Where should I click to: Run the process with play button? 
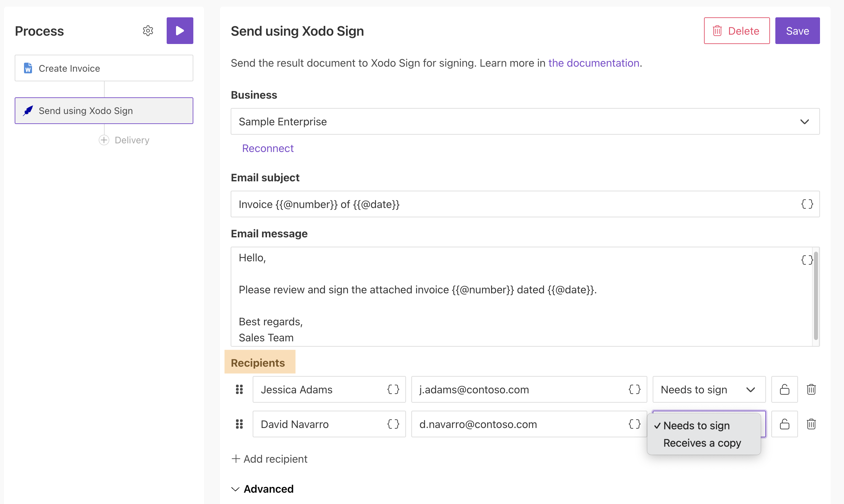[x=180, y=31]
